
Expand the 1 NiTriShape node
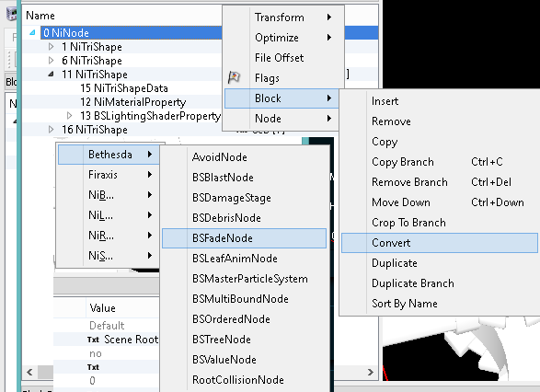[x=51, y=47]
